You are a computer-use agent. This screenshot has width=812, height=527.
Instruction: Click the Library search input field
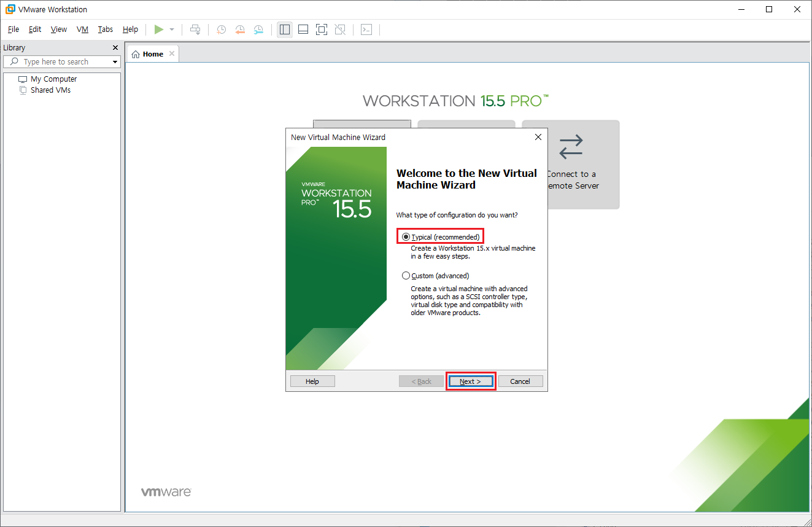tap(61, 61)
